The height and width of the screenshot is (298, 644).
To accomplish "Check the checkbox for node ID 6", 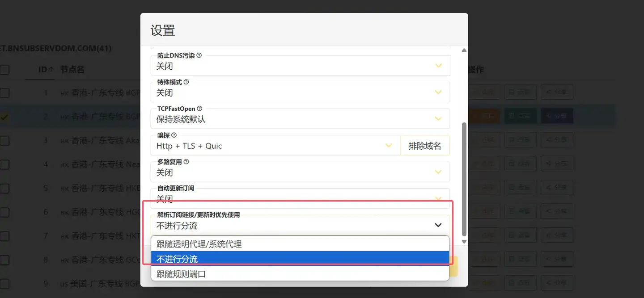I will 4,212.
